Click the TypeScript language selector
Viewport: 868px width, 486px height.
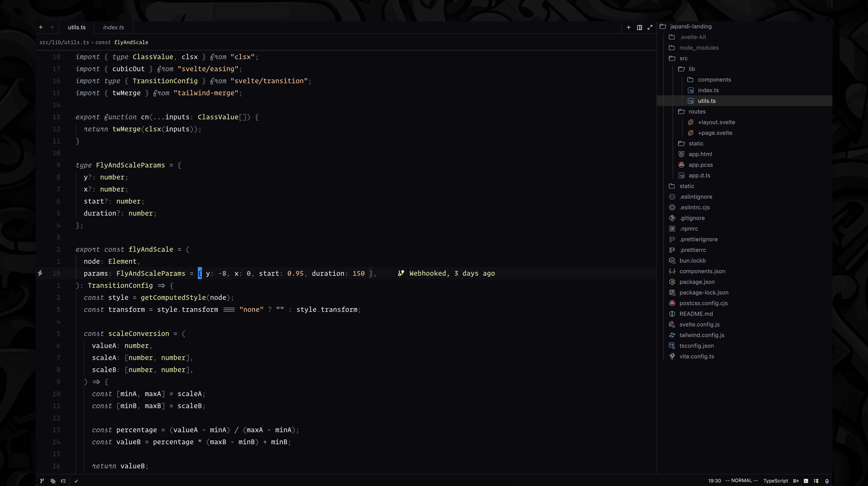[775, 481]
